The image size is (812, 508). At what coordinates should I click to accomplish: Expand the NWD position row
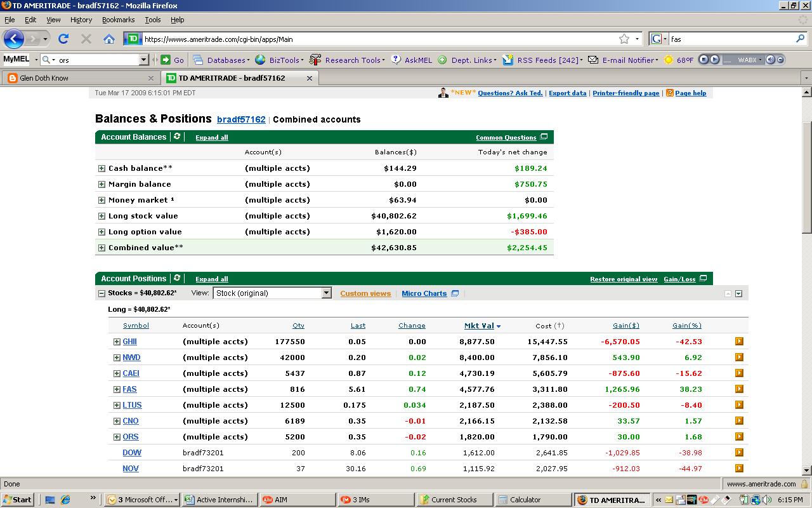pyautogui.click(x=117, y=358)
